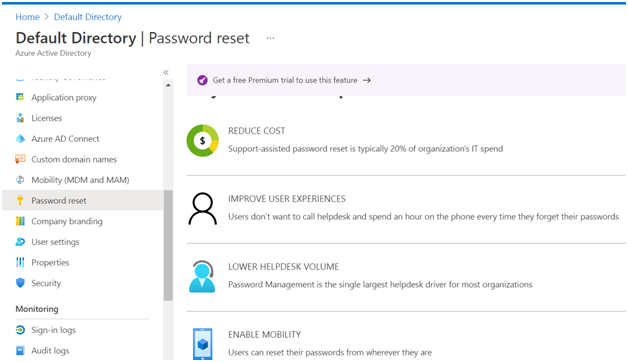Click the Audit logs icon
Viewport: 628px width, 362px height.
(x=20, y=350)
